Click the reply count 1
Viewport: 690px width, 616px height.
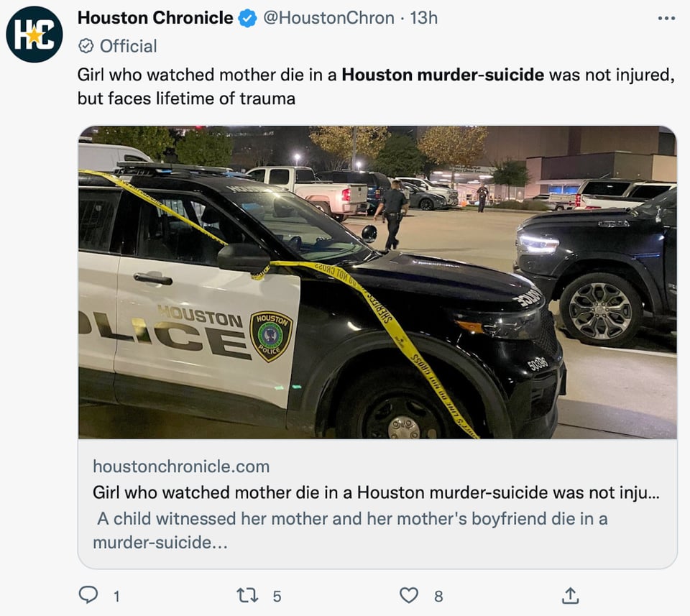[116, 597]
